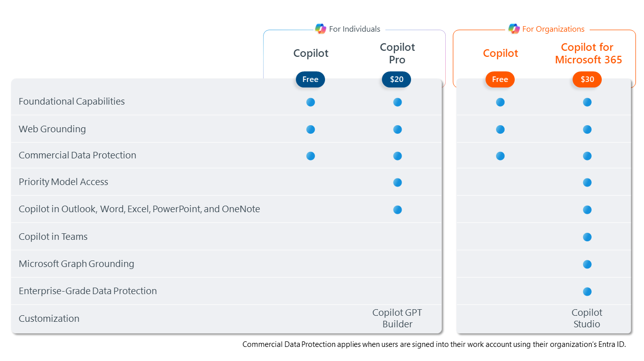Click Microsoft 365 Microsoft Graph Grounding dot

pos(587,264)
